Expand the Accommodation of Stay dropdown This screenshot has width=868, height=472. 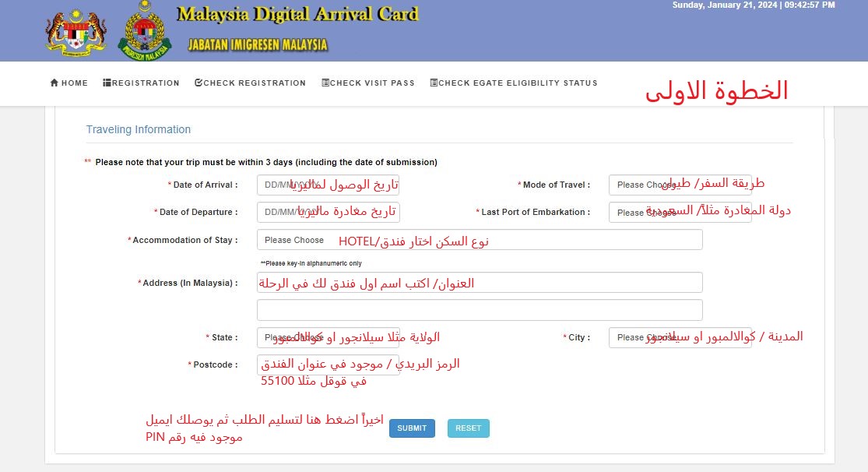pyautogui.click(x=479, y=240)
